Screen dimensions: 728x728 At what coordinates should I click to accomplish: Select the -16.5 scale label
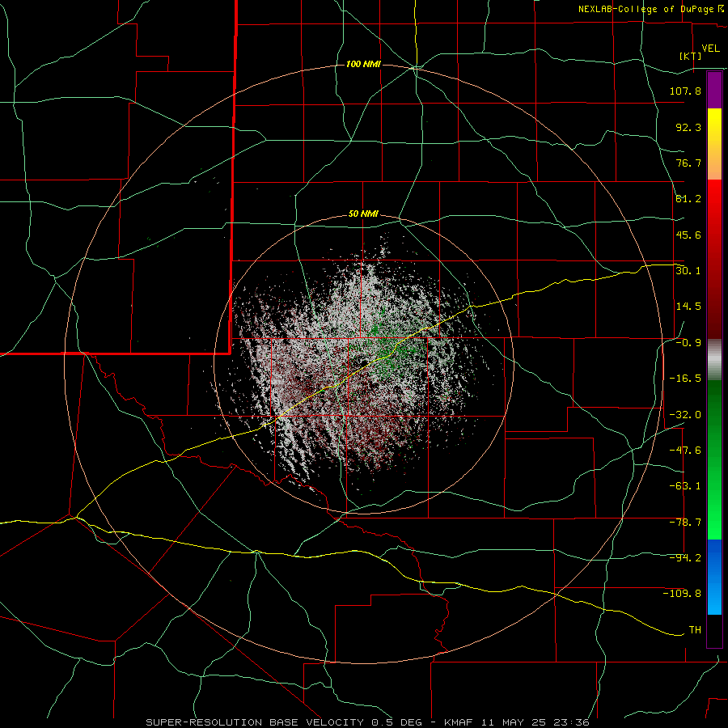685,379
